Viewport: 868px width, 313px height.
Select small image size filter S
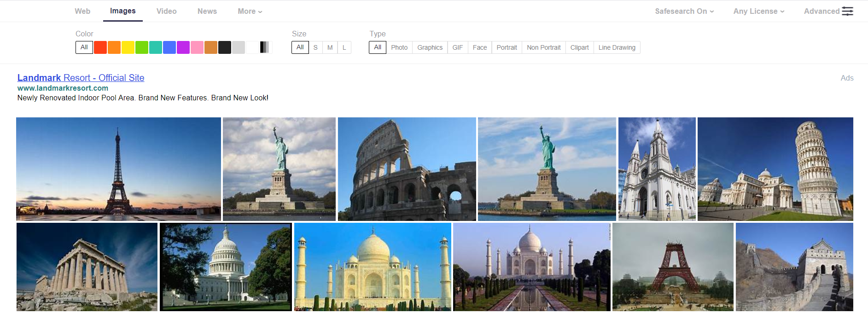315,47
